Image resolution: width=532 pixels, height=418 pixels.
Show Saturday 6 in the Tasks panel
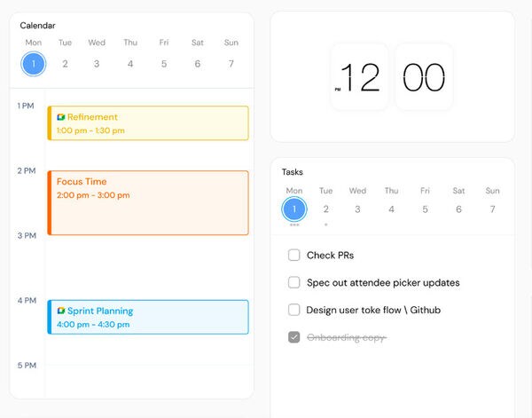click(458, 209)
